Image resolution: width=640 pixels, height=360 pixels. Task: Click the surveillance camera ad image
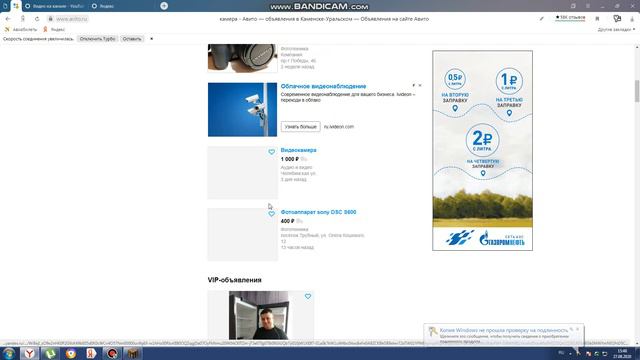[x=242, y=109]
